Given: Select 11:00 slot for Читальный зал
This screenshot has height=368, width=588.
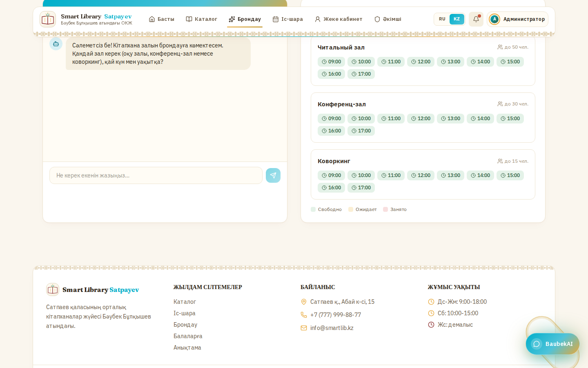Looking at the screenshot, I should pyautogui.click(x=391, y=62).
